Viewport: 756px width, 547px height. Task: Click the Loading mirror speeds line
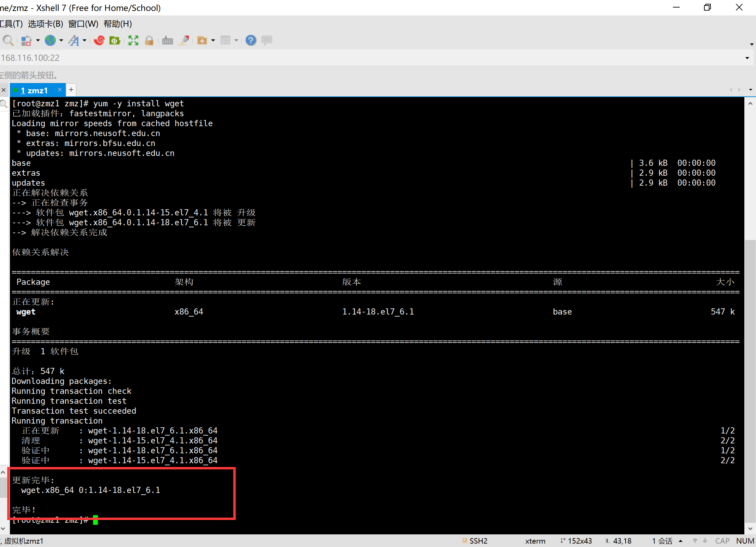click(x=112, y=123)
